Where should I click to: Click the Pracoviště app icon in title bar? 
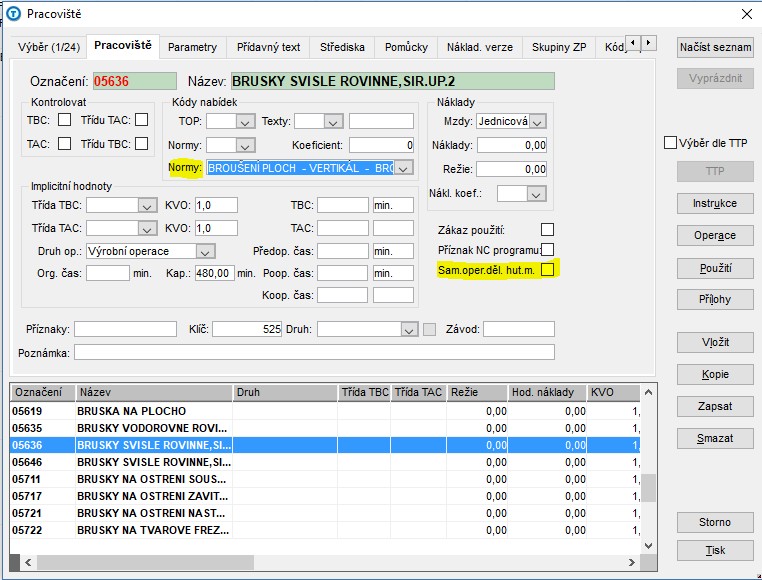(x=13, y=14)
